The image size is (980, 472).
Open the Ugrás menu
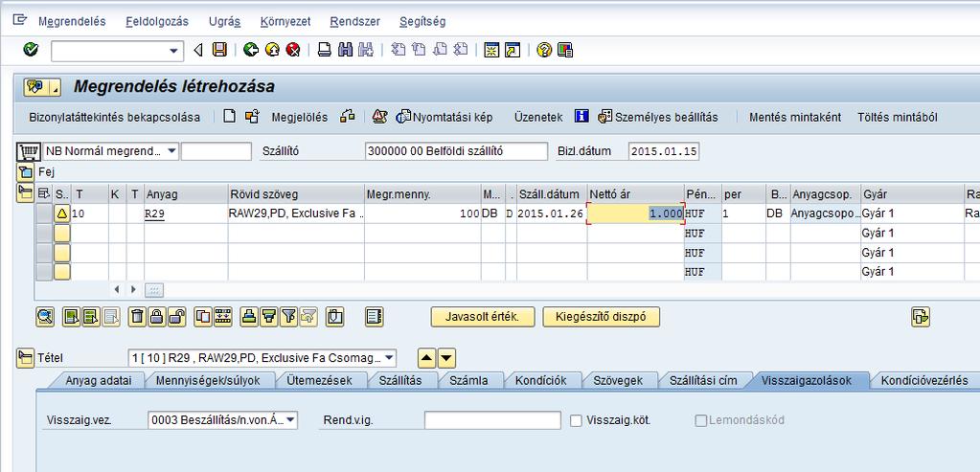pyautogui.click(x=224, y=21)
